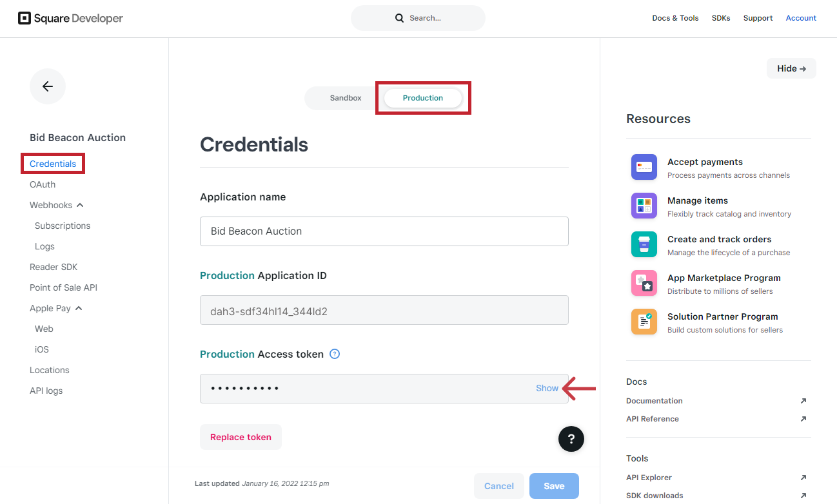Switch to the Sandbox environment

pos(346,98)
